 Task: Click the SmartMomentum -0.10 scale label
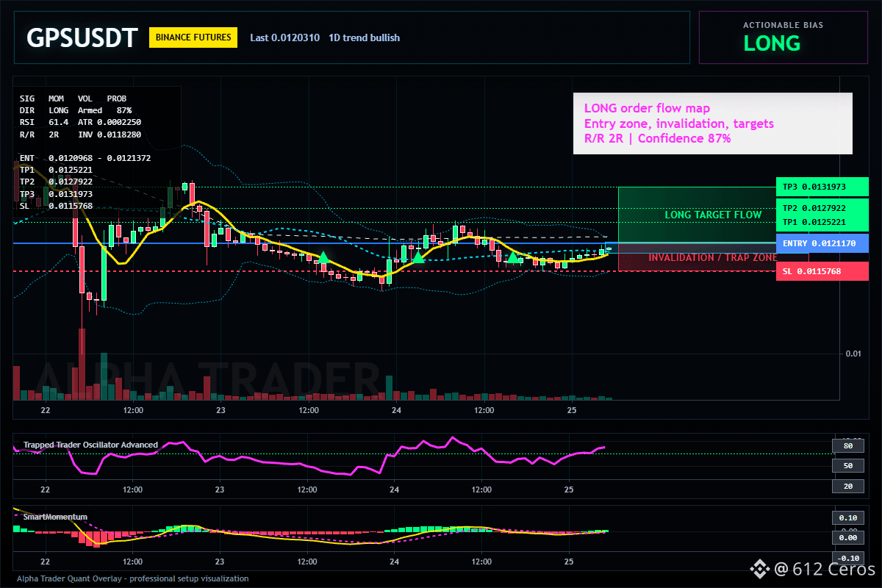click(x=847, y=558)
